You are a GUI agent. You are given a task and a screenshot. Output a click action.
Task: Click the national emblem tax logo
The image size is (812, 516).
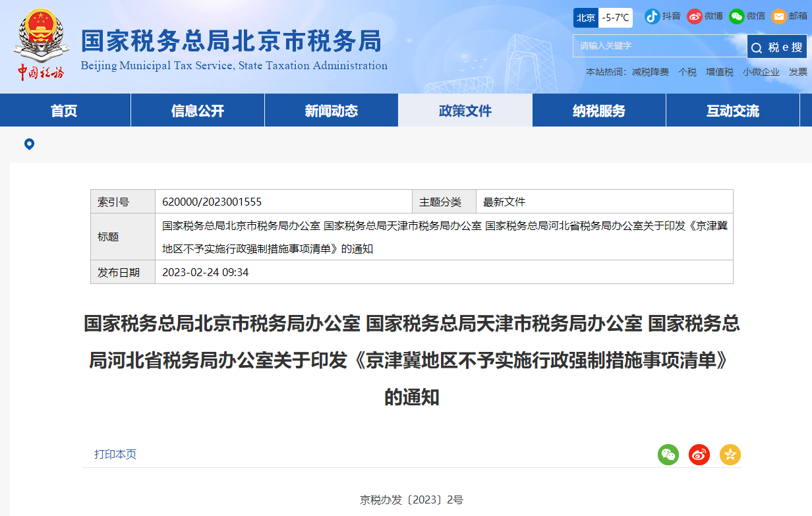(40, 44)
